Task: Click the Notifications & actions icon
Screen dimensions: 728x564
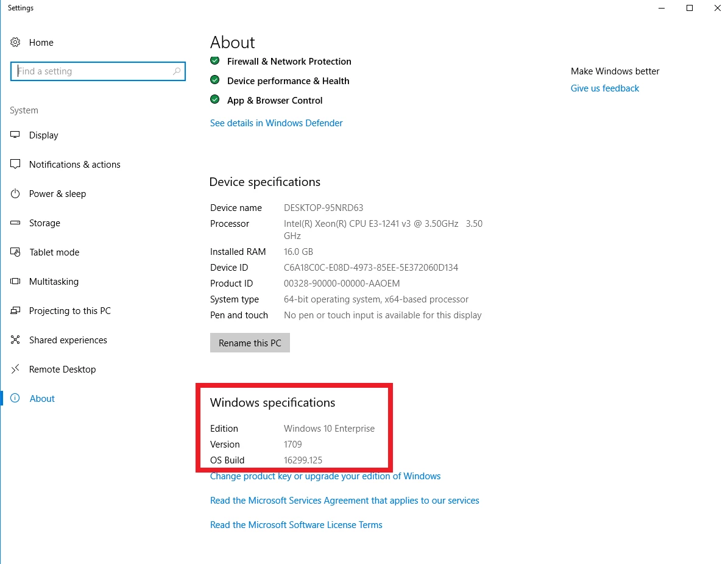Action: tap(15, 164)
